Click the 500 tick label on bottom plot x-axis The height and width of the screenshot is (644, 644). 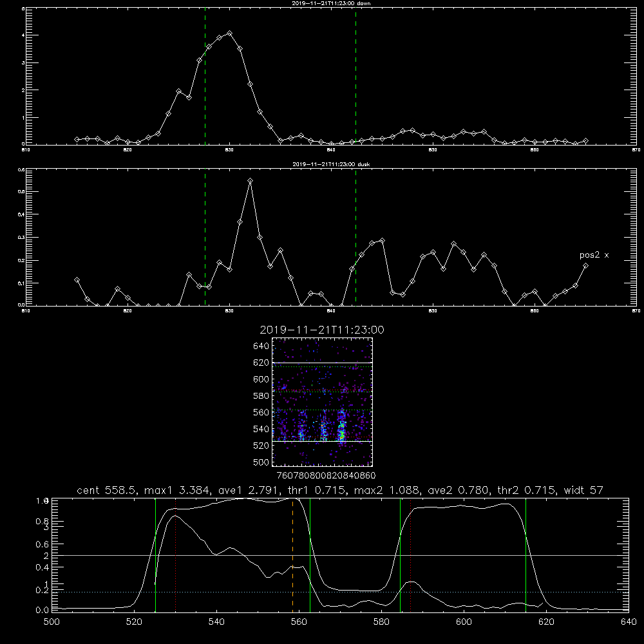[x=52, y=622]
